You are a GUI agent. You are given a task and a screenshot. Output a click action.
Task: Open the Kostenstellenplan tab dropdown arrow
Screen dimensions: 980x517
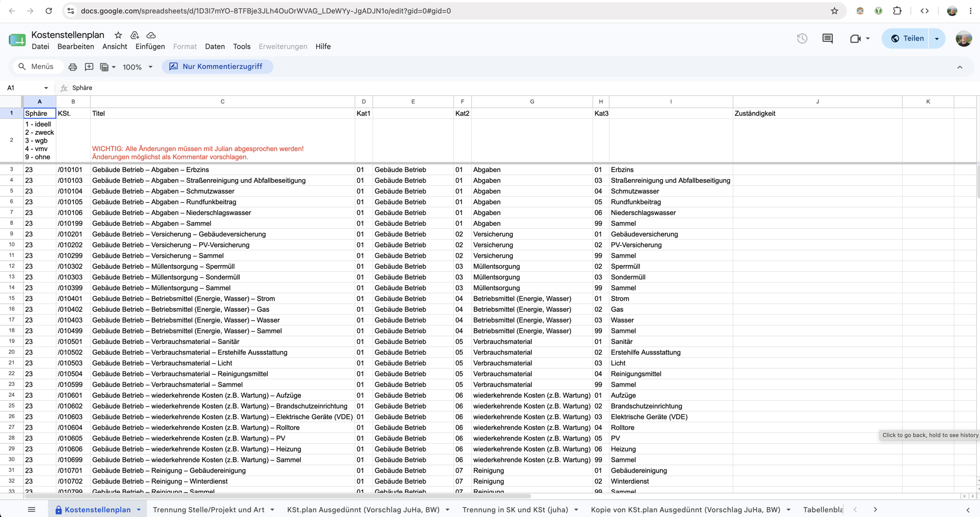(x=139, y=510)
